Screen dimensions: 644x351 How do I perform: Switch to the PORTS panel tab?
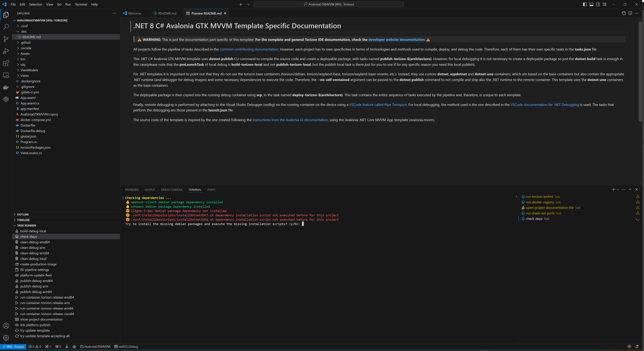pos(211,190)
